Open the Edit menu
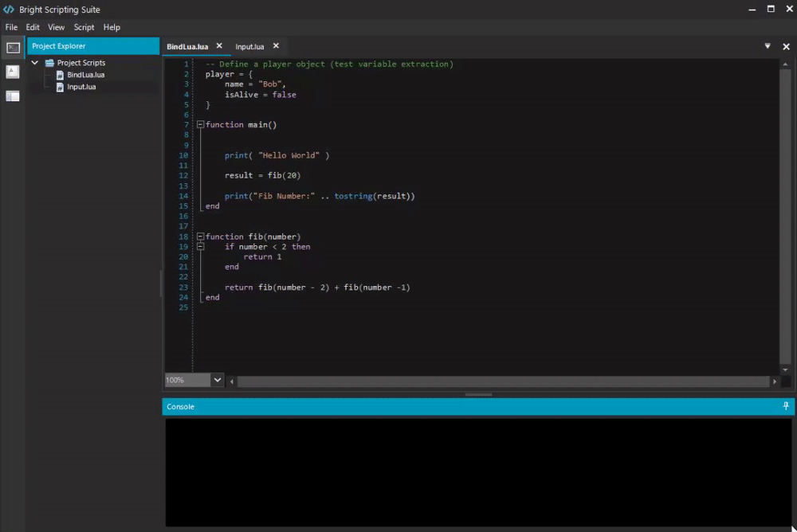The width and height of the screenshot is (797, 532). (33, 27)
